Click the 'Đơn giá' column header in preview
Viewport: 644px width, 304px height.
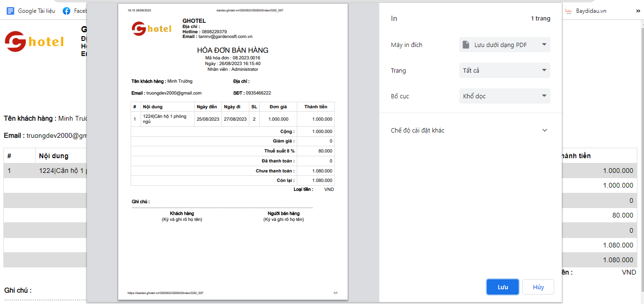coord(278,107)
